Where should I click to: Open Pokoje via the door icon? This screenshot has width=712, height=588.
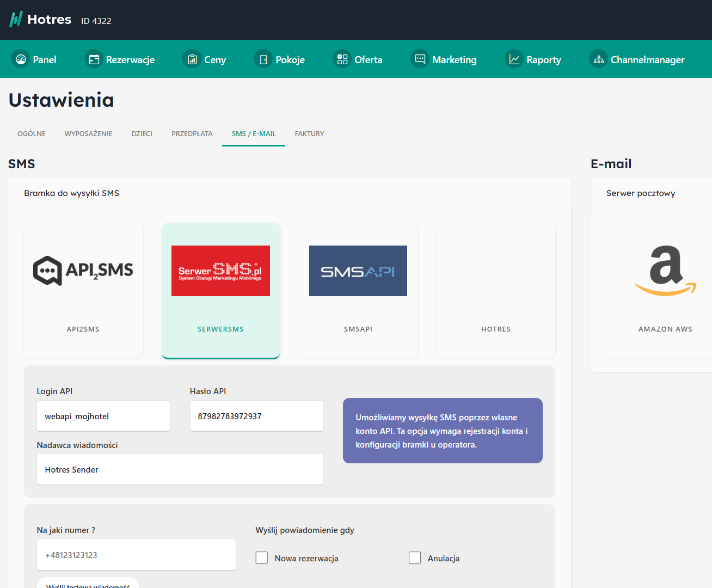pos(263,59)
